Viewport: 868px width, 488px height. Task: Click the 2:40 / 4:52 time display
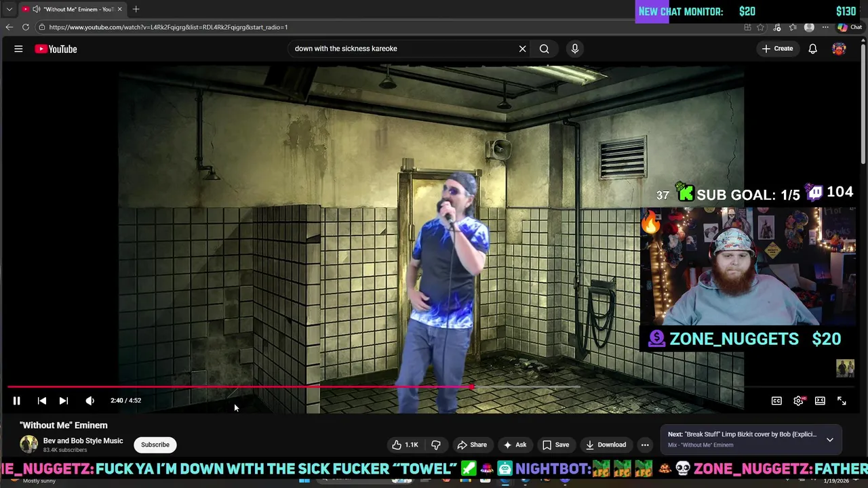[125, 401]
